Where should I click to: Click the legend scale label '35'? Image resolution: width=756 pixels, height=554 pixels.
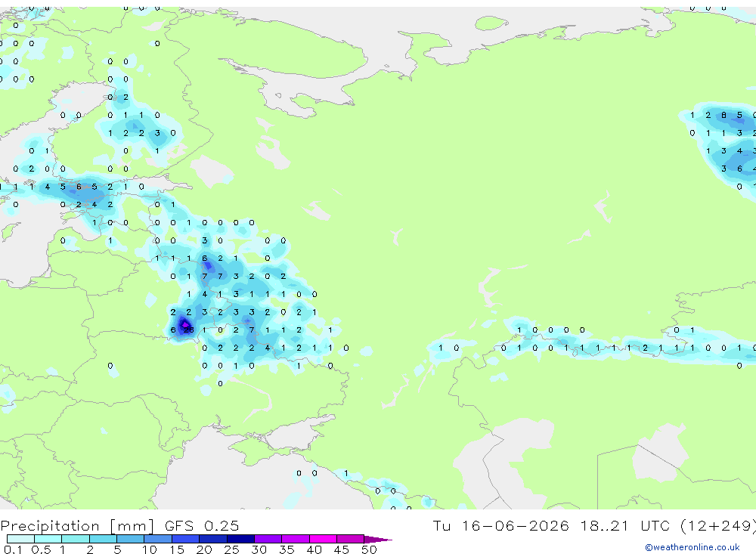(287, 549)
